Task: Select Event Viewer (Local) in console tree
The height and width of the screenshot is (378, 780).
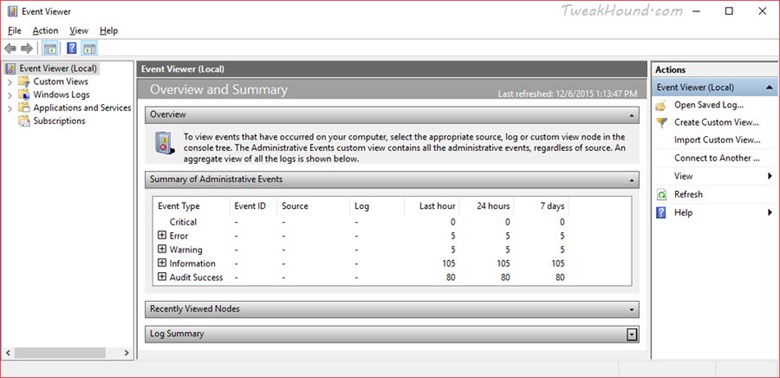Action: (58, 69)
